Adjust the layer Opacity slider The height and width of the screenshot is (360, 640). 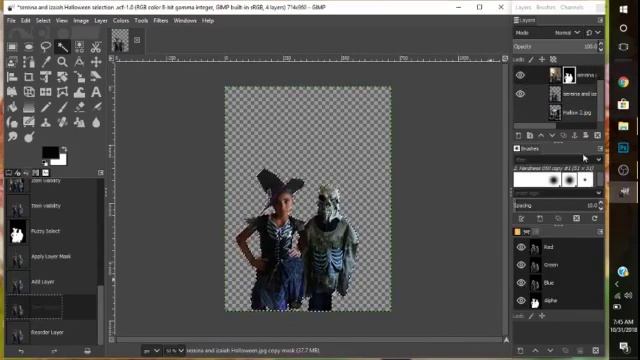pos(555,47)
